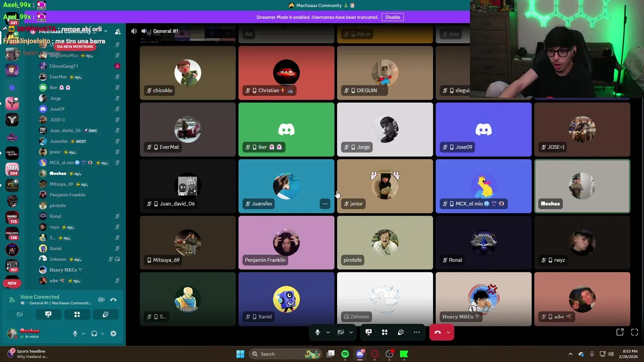Focus the Penjamin Franklin video tile
This screenshot has height=362, width=644.
coord(286,242)
